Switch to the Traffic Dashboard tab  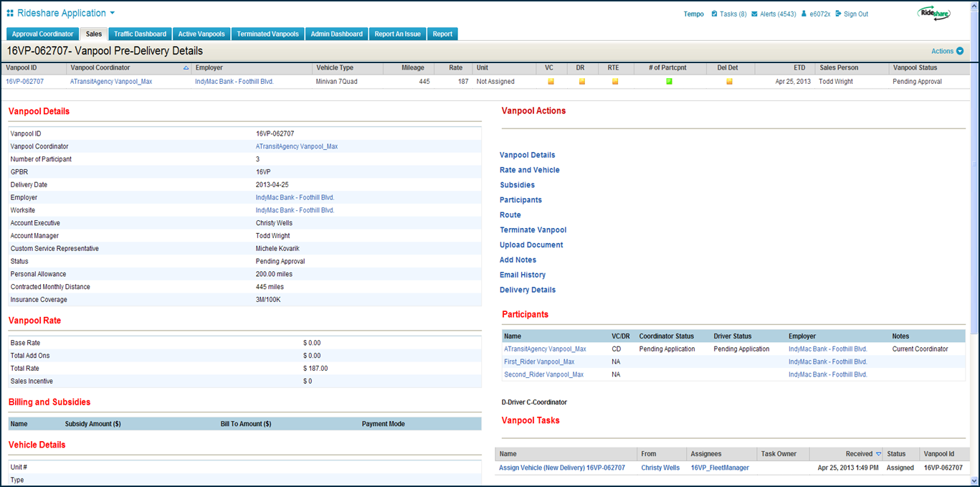(x=139, y=33)
